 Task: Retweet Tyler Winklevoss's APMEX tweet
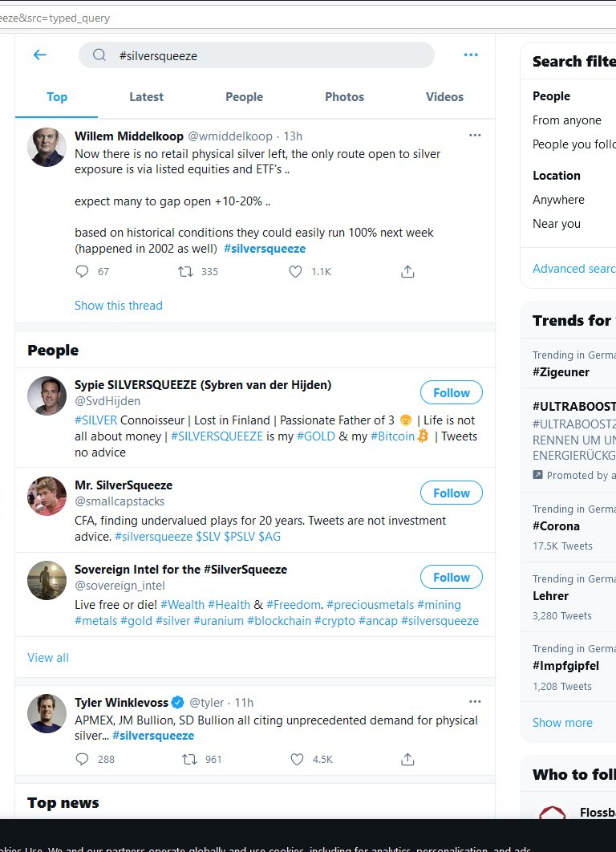(x=190, y=759)
